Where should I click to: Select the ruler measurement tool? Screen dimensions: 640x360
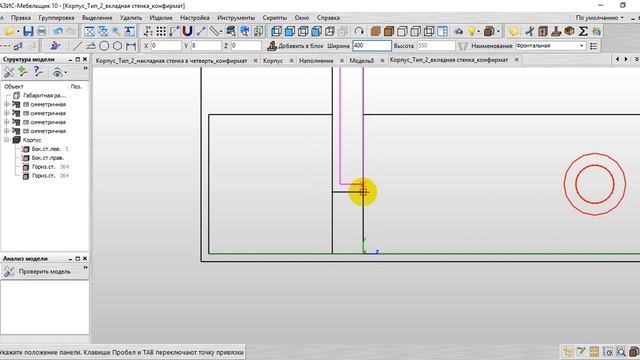tap(214, 31)
